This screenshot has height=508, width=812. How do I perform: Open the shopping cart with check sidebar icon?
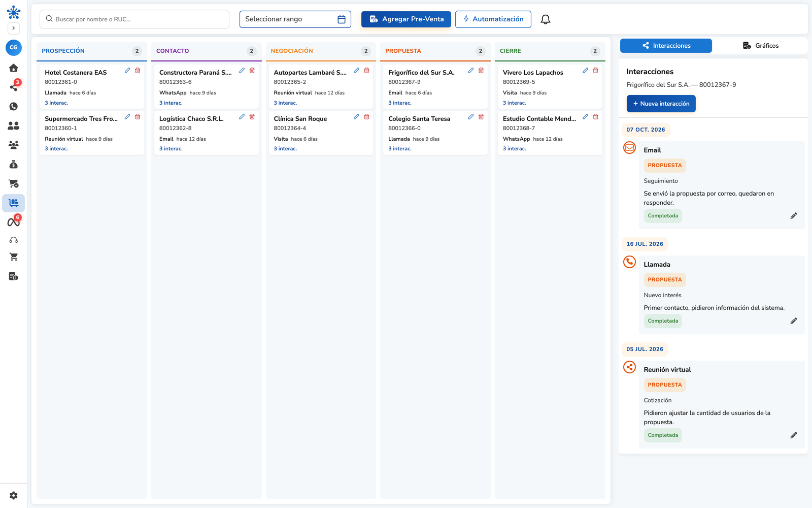coord(14,183)
